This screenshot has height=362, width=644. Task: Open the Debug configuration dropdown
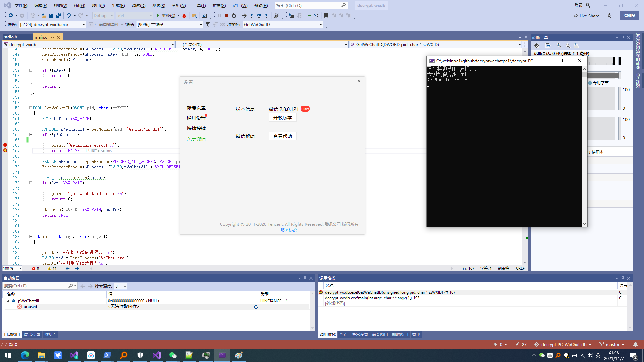(x=103, y=16)
